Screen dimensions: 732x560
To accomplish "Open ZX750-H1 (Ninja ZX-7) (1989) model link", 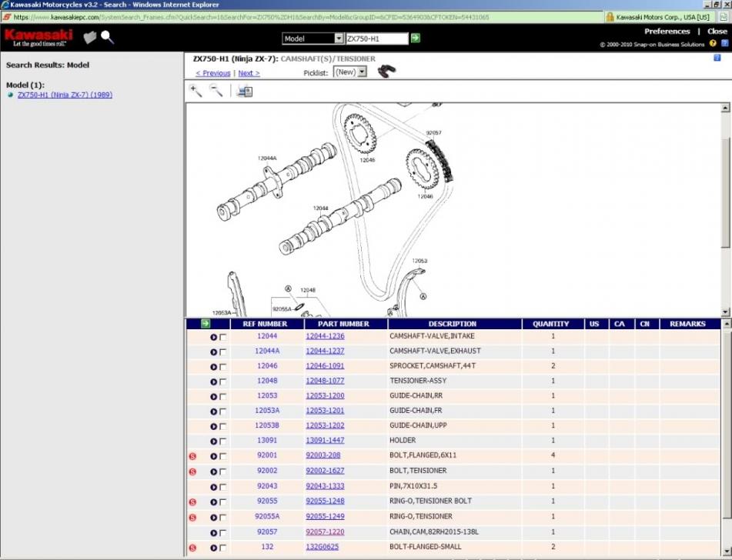I will coord(65,95).
